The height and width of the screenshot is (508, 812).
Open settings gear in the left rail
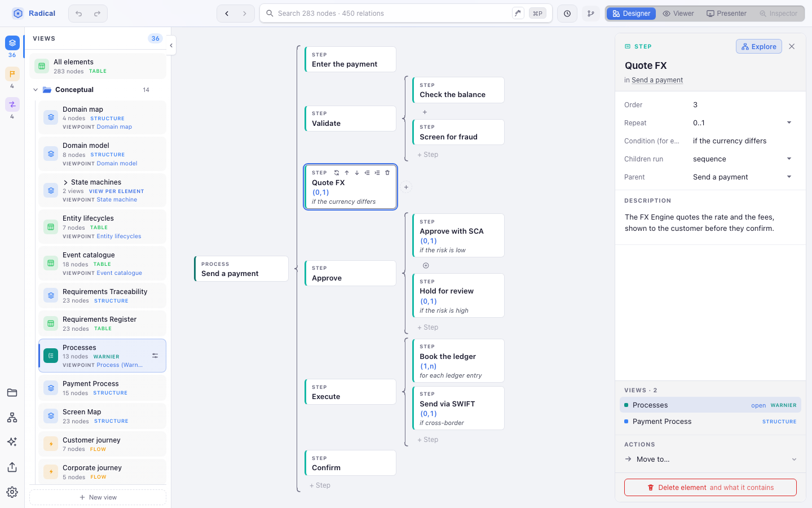12,492
